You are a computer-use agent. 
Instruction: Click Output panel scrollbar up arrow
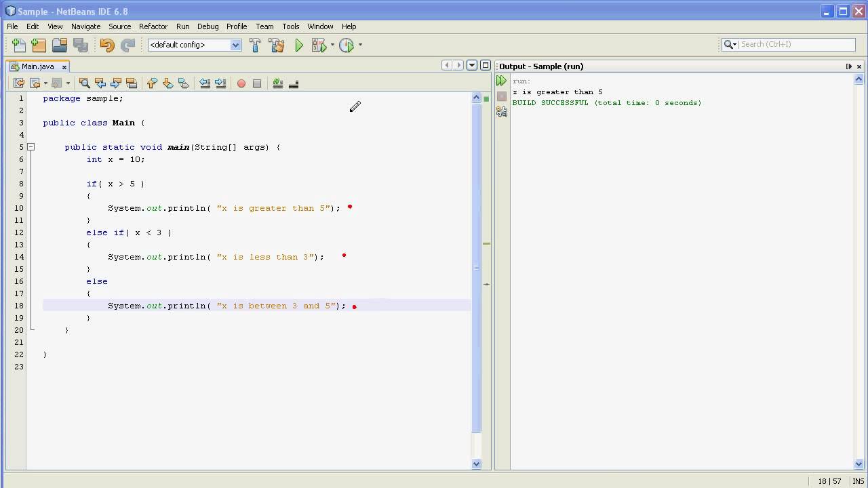859,79
